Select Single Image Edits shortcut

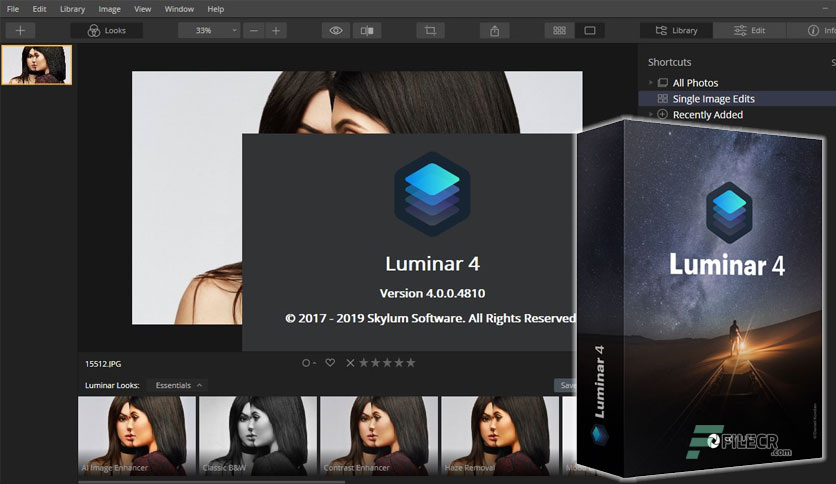coord(713,99)
